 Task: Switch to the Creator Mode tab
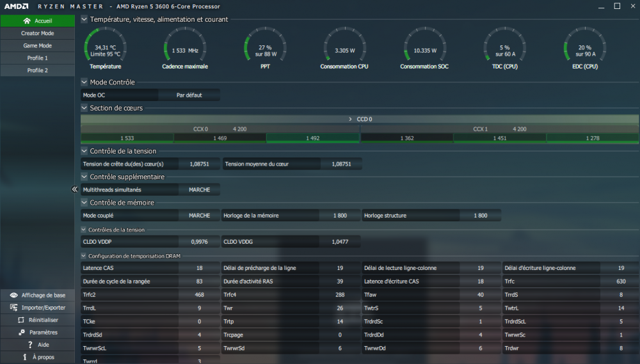click(x=38, y=33)
